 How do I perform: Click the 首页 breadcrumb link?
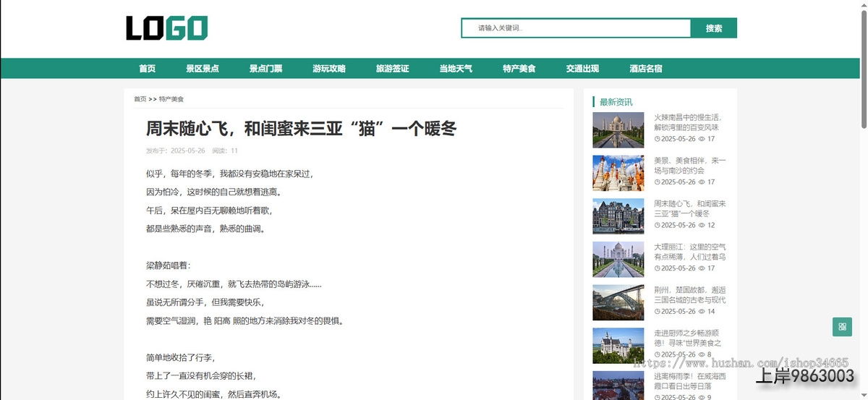(x=140, y=99)
